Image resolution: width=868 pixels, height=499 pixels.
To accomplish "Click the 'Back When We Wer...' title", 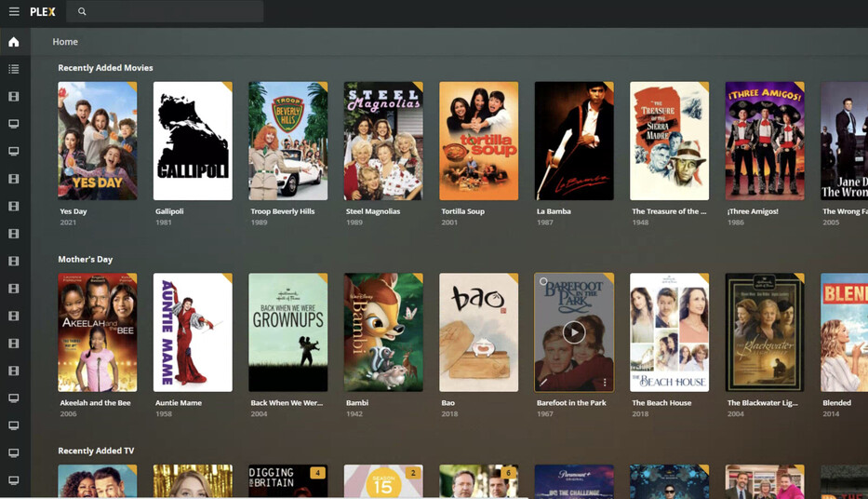I will click(x=287, y=402).
